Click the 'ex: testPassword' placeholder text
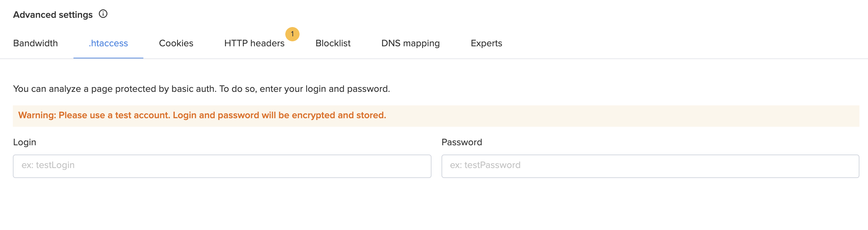 tap(485, 165)
